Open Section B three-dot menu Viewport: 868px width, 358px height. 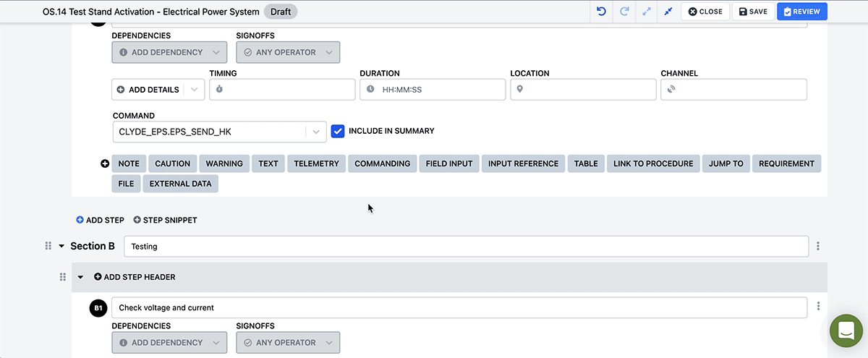[818, 246]
